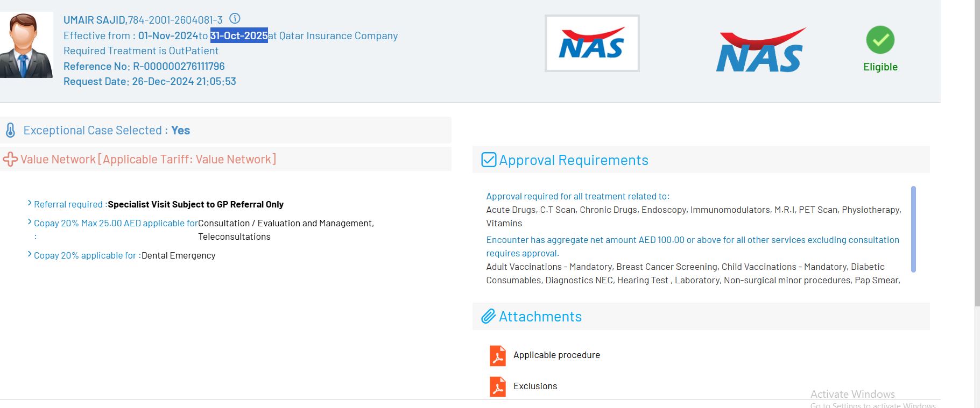Click the highlighted 31-Oct-2025 expiry date

point(239,35)
